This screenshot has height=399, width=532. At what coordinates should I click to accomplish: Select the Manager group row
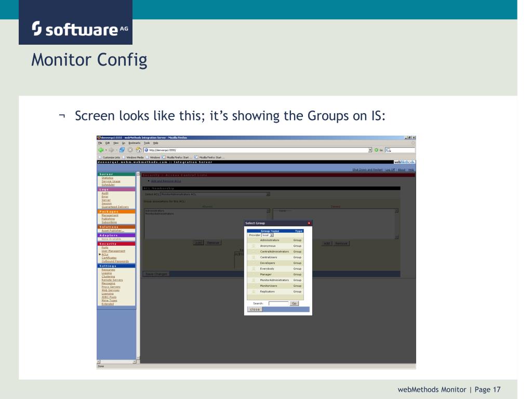click(x=275, y=274)
